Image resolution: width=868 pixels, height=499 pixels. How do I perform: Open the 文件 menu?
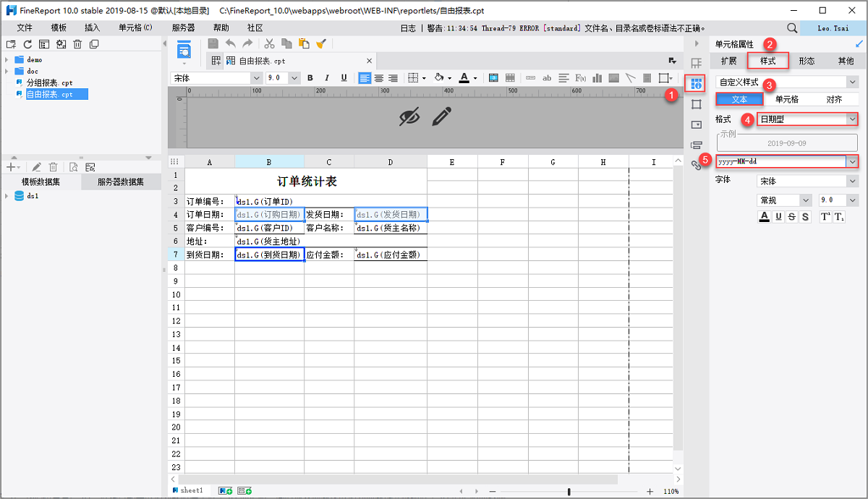[x=25, y=27]
